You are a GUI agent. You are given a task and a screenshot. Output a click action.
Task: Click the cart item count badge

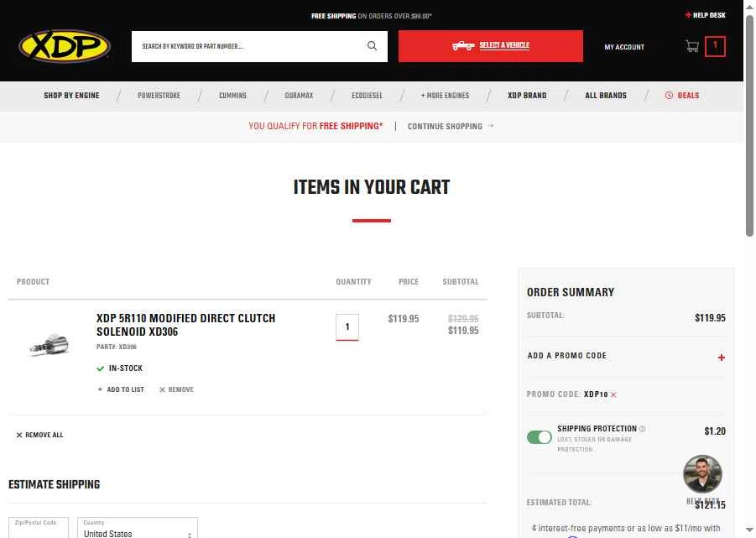(x=715, y=46)
